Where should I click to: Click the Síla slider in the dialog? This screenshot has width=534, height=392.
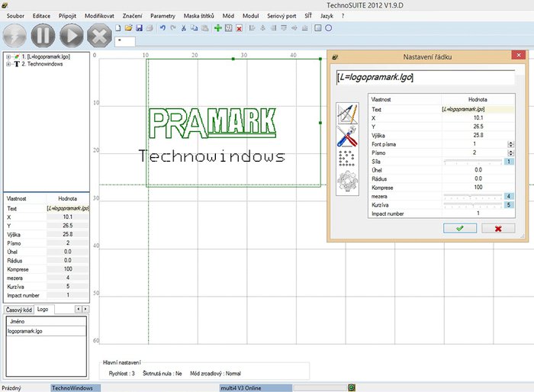tap(473, 162)
